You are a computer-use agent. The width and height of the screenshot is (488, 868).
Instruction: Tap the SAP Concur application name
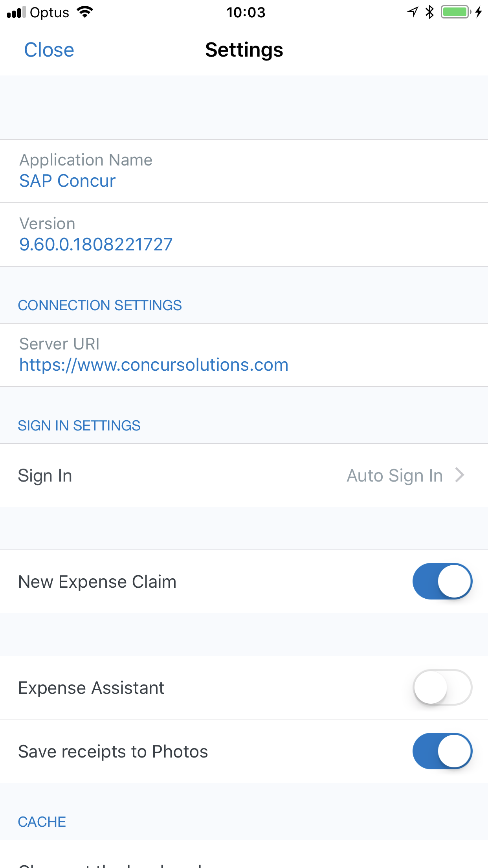pos(68,181)
